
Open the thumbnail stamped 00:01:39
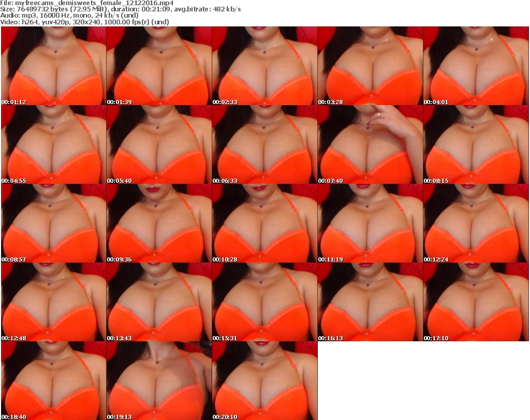159,66
